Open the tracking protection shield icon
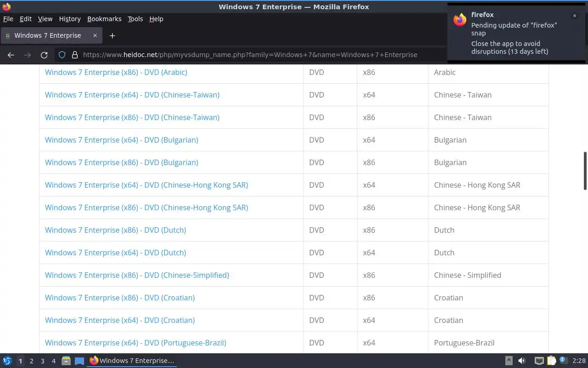This screenshot has height=368, width=588. [62, 55]
